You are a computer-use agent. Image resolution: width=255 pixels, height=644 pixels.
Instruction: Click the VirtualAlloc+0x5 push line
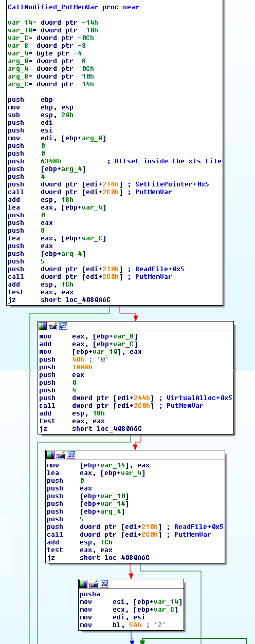(x=135, y=398)
